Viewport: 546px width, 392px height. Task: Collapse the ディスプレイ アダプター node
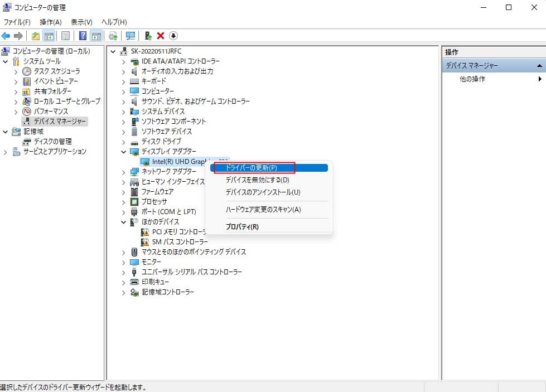(123, 152)
